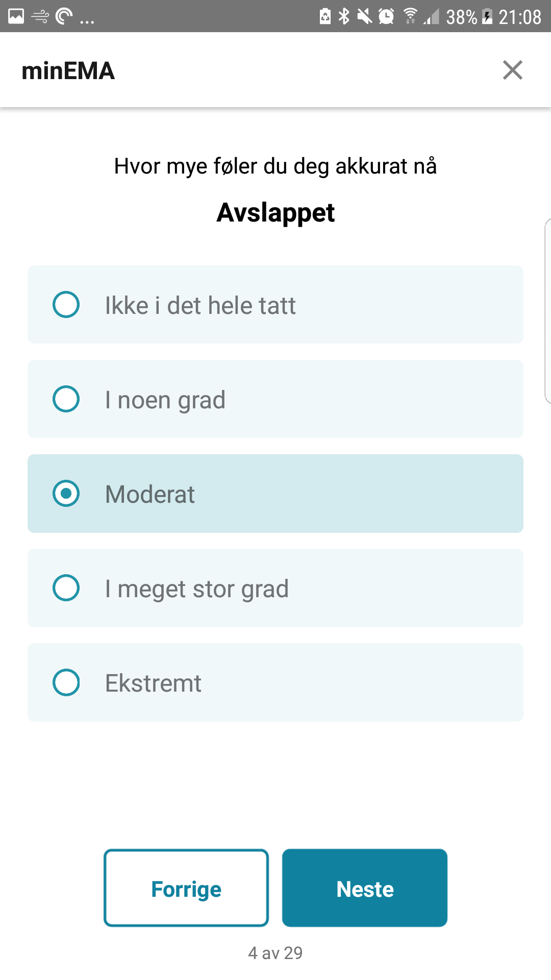Select the 'Ekstremt' radio button

coord(66,682)
